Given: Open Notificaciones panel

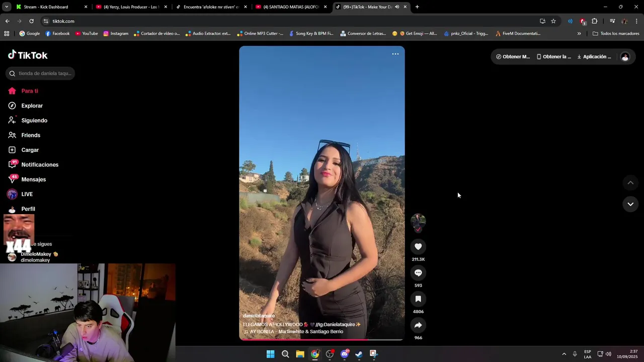Looking at the screenshot, I should [x=40, y=164].
